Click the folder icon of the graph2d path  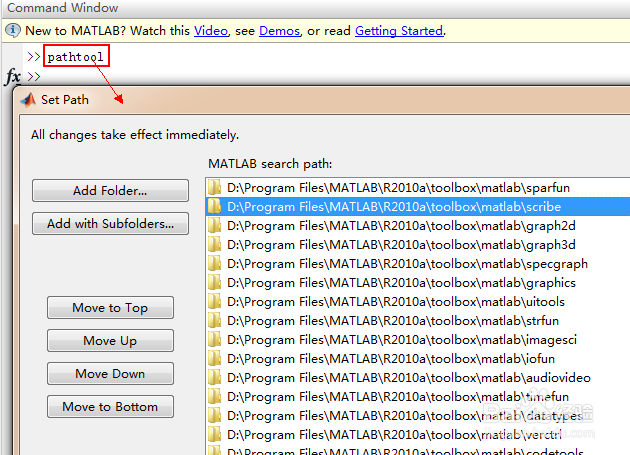(x=215, y=225)
